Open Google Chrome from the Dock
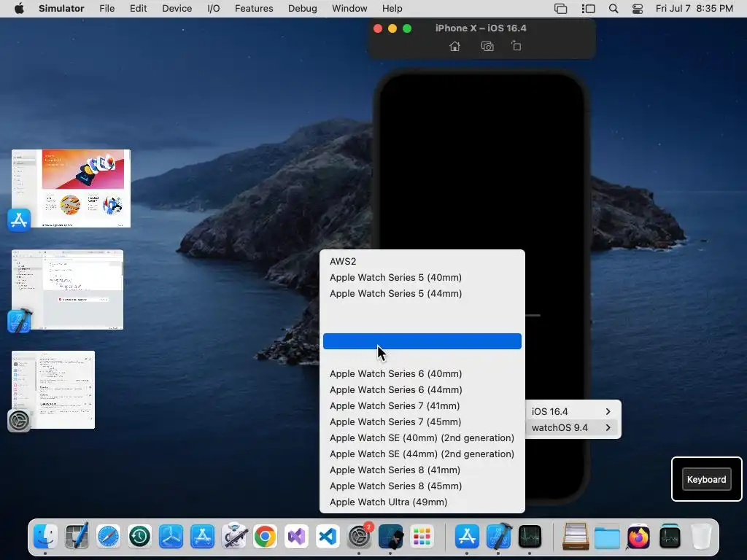Screen dimensions: 747x560 point(266,536)
